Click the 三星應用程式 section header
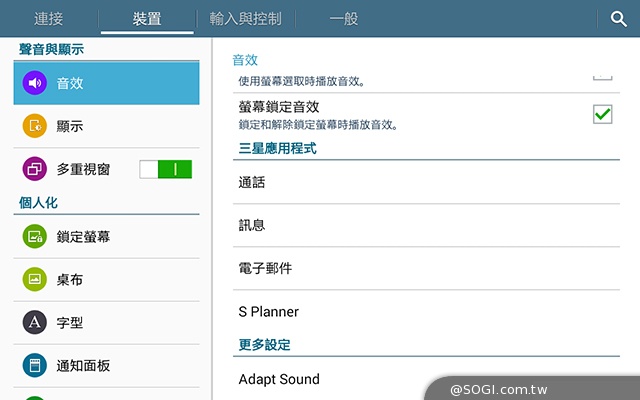The height and width of the screenshot is (400, 640). (x=278, y=148)
